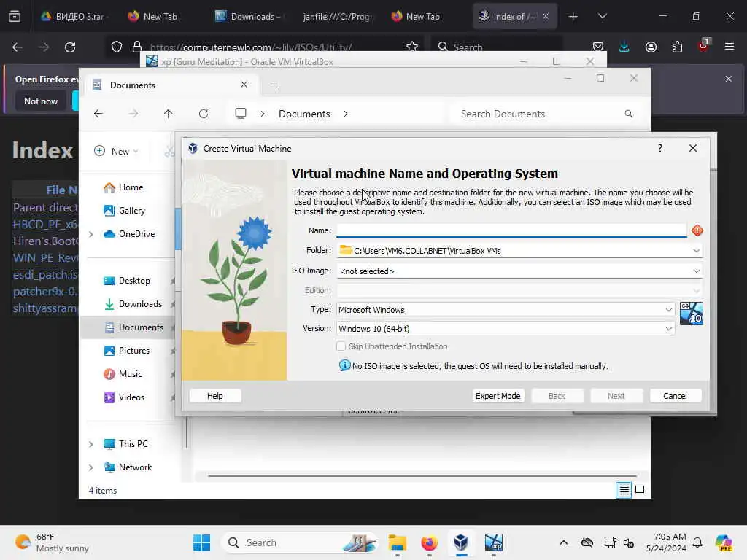This screenshot has height=560, width=747.
Task: Click the Help button in the dialog
Action: 215,396
